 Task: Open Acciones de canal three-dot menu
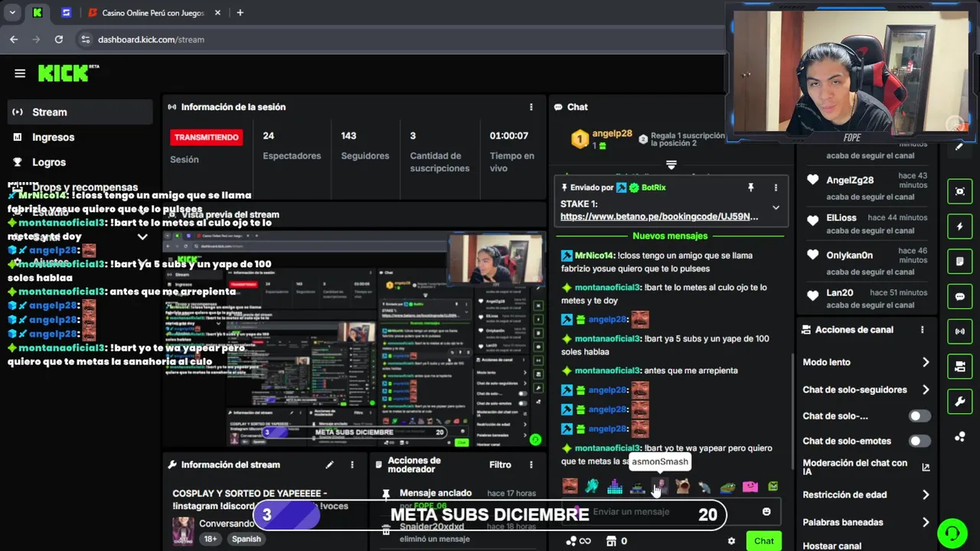tap(922, 330)
